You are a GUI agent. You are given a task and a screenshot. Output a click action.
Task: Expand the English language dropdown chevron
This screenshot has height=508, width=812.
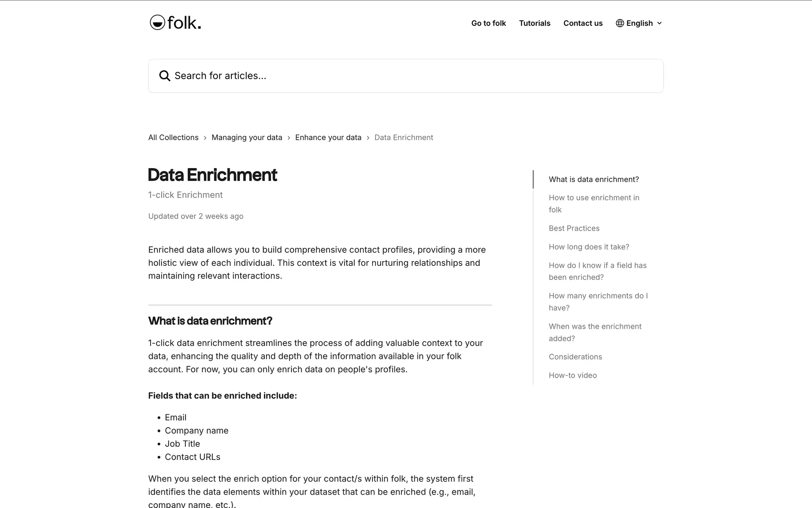659,23
